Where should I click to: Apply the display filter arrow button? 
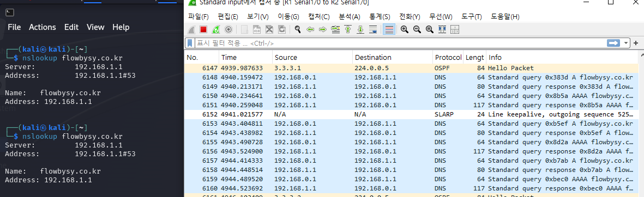pyautogui.click(x=613, y=43)
